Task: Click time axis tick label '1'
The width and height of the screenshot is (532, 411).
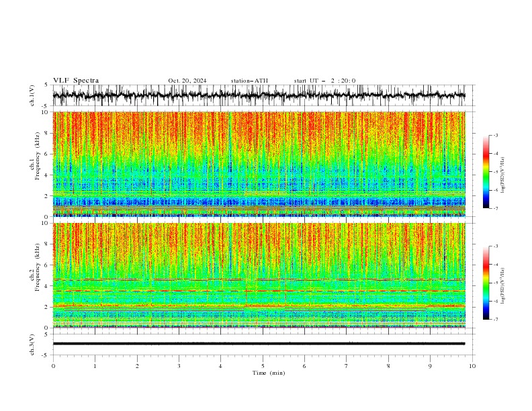Action: coord(95,366)
